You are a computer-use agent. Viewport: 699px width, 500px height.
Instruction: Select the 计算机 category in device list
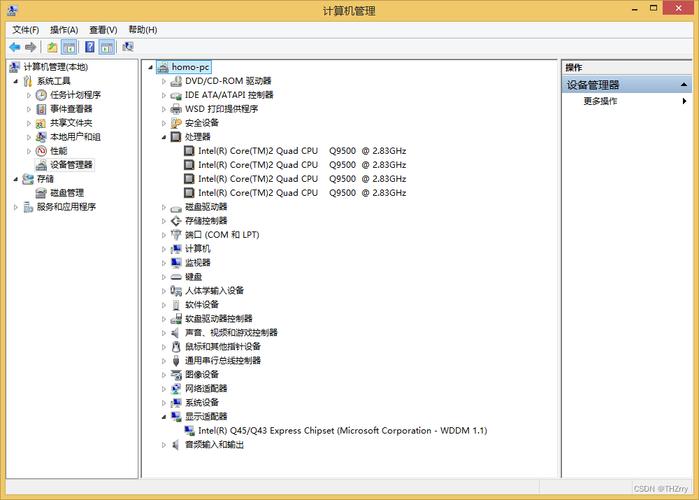(x=197, y=249)
